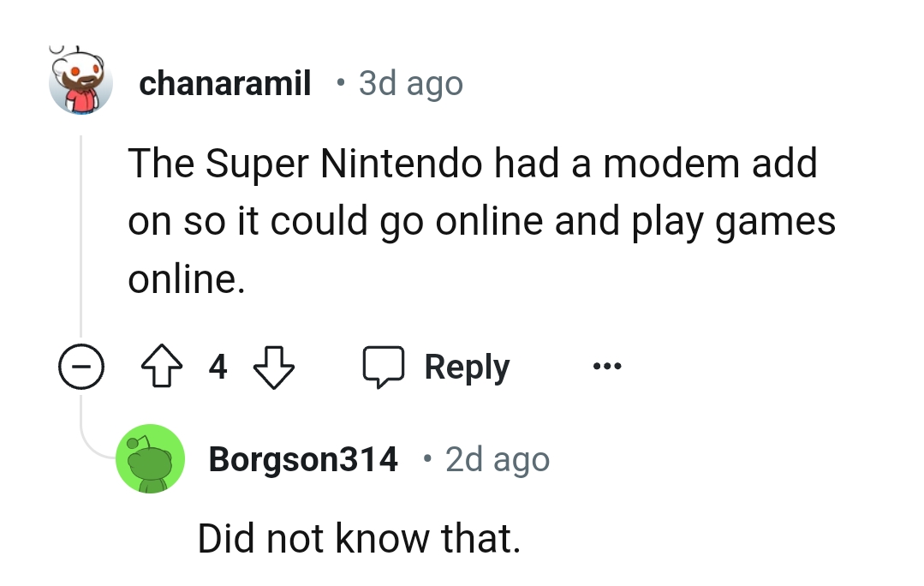The height and width of the screenshot is (586, 924).
Task: Open chanaramil's avatar image
Action: pyautogui.click(x=81, y=82)
